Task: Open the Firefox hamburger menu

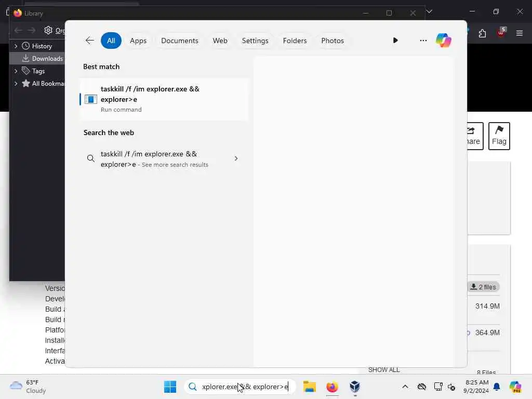Action: (519, 33)
